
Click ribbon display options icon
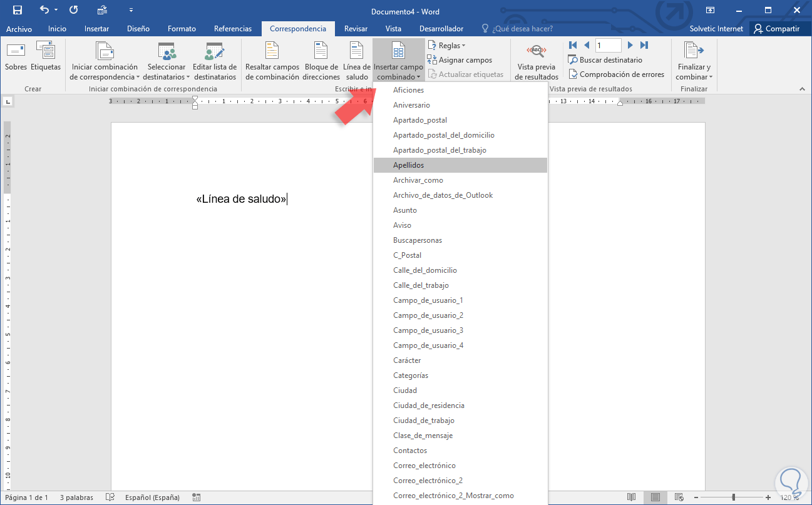click(711, 10)
